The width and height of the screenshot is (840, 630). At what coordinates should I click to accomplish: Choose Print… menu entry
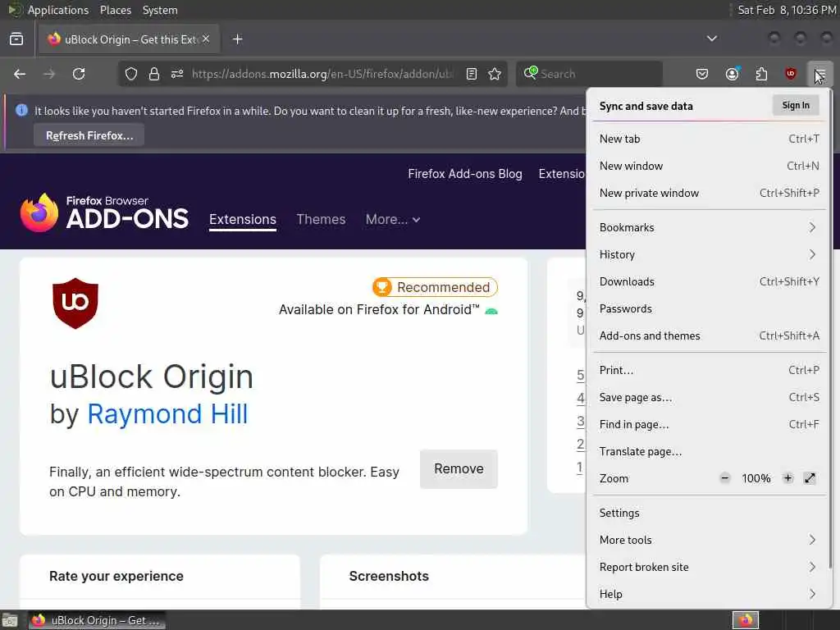coord(710,370)
